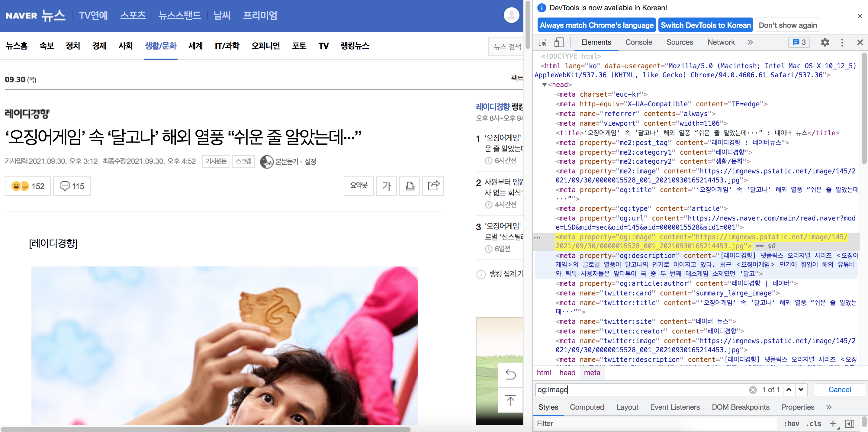The image size is (868, 432).
Task: Clear the og:image search field
Action: [753, 390]
